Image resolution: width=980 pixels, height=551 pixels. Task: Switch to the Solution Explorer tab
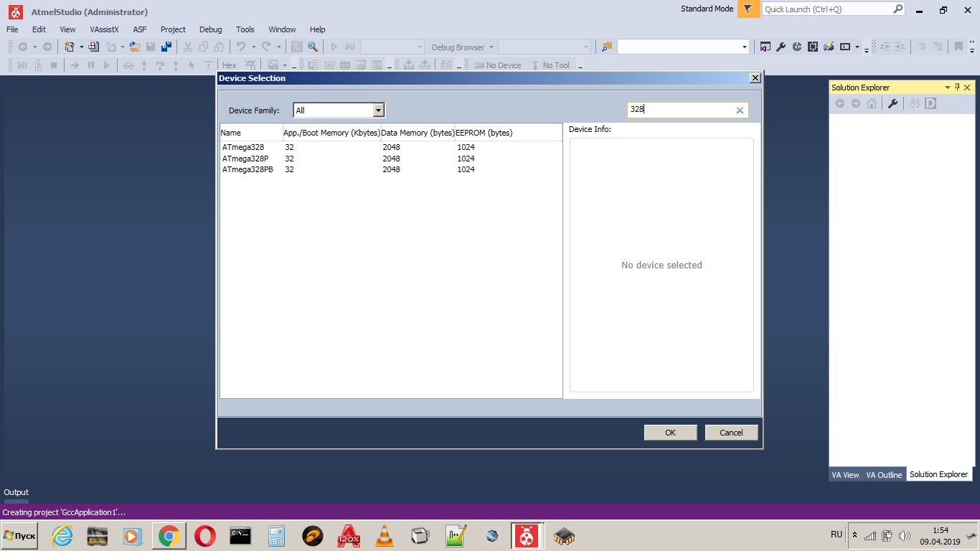[938, 474]
